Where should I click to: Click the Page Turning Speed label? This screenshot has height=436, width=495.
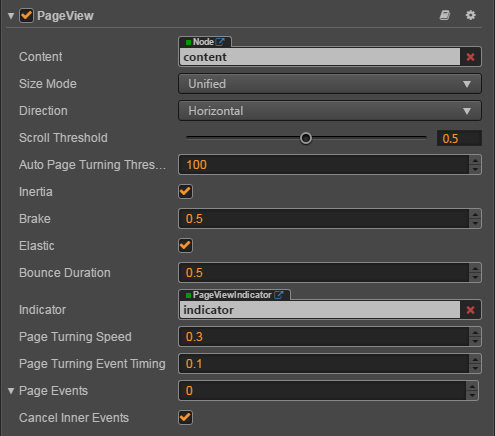[75, 337]
